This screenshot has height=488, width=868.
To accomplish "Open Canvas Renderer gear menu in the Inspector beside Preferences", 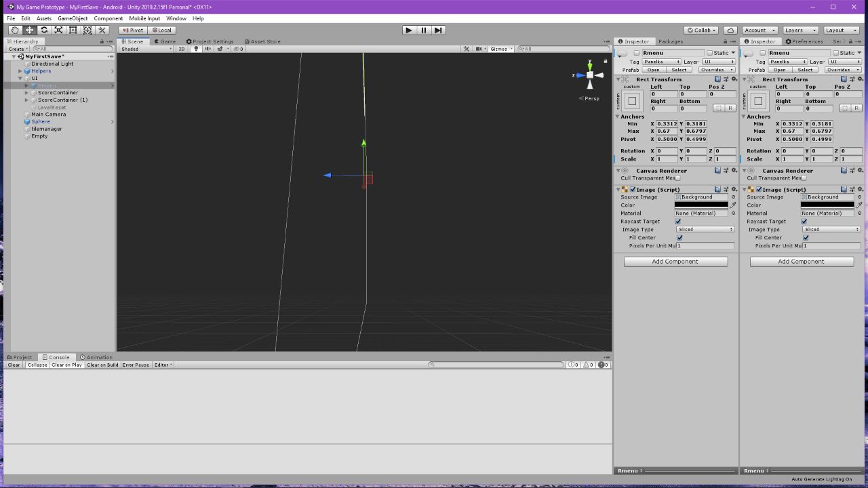I will [x=860, y=170].
